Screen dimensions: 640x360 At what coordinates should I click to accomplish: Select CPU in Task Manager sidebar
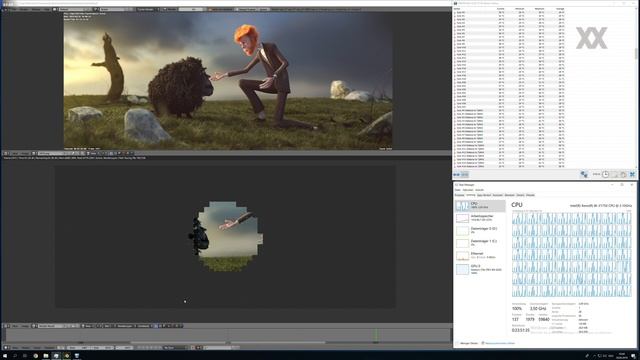click(480, 205)
